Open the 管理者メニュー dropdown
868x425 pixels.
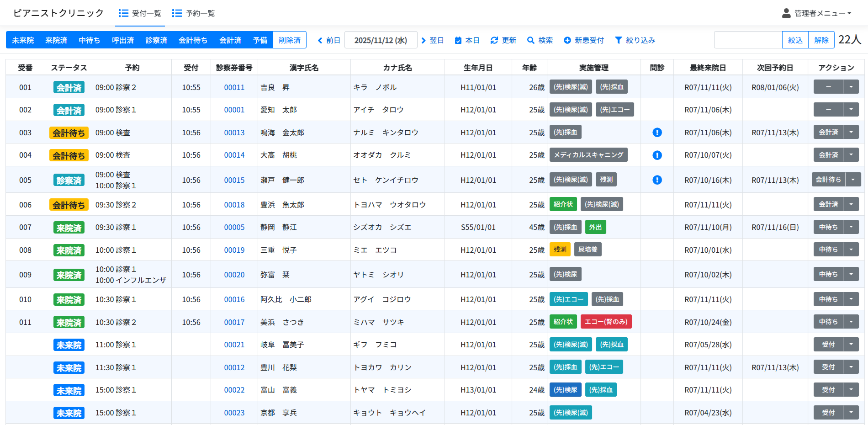(x=817, y=13)
